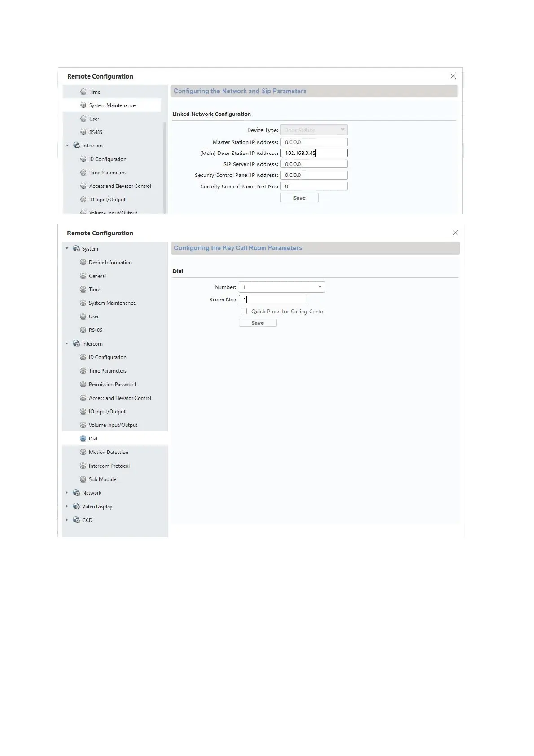Click System group icon in lower window

[76, 248]
